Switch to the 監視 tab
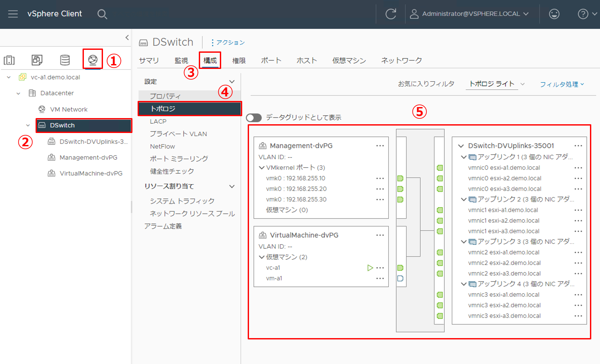 pos(181,61)
